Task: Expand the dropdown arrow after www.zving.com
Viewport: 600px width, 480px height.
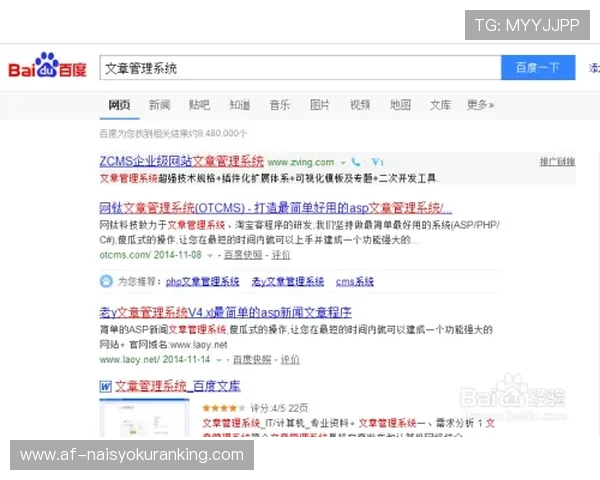Action: click(343, 163)
